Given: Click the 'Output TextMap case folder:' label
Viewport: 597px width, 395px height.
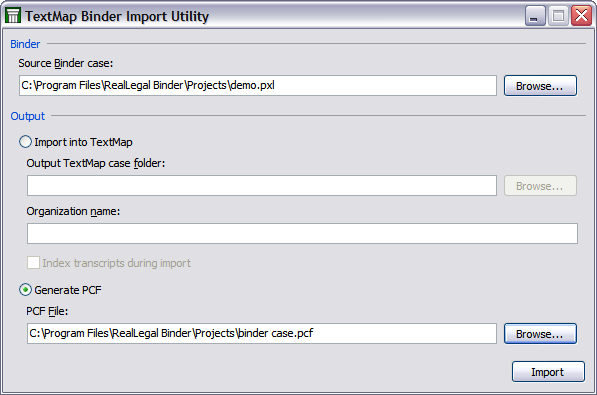Looking at the screenshot, I should [x=96, y=163].
